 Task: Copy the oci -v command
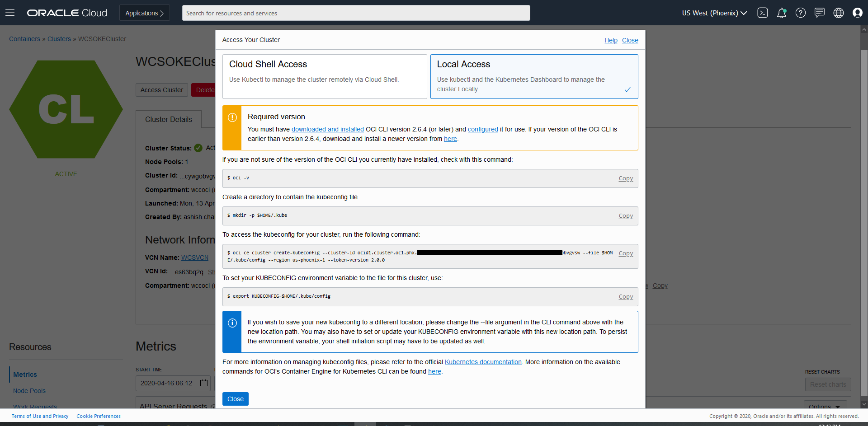click(x=626, y=178)
